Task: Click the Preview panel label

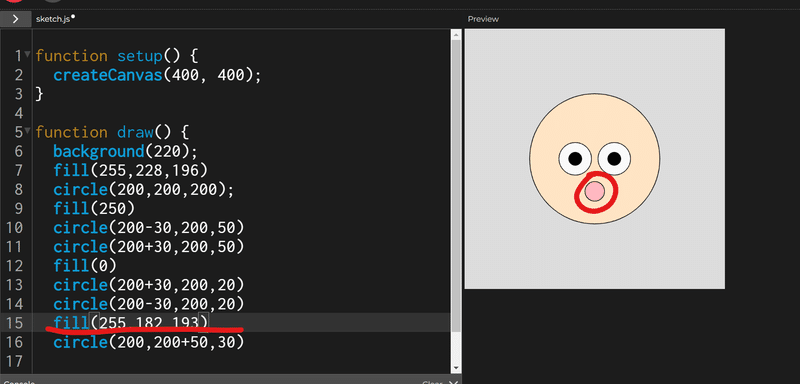Action: pyautogui.click(x=483, y=19)
